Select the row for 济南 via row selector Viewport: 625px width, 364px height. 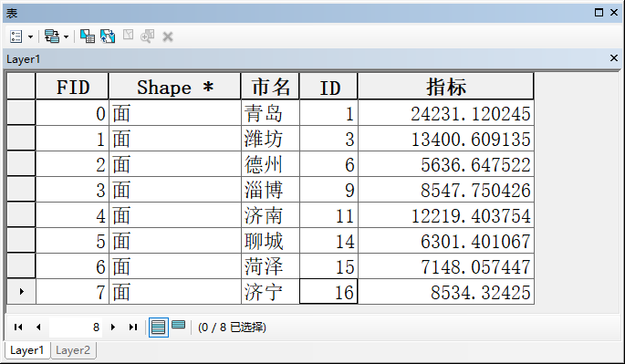tap(22, 215)
